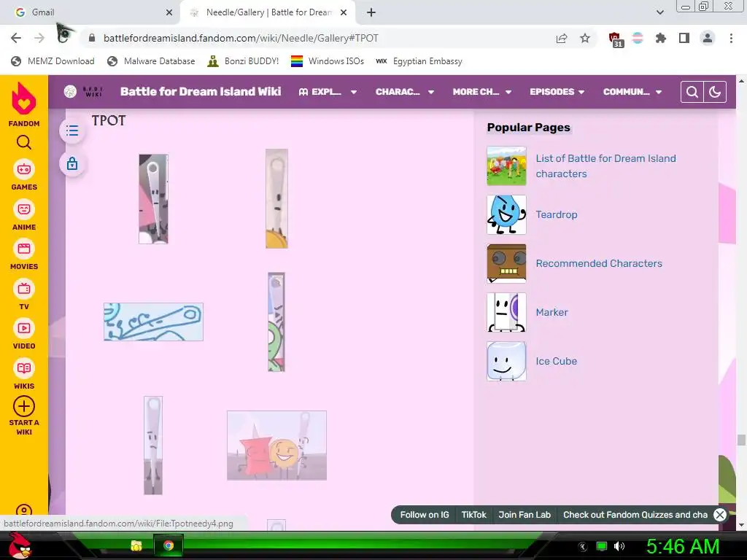The height and width of the screenshot is (560, 747).
Task: Open the Movies section icon
Action: click(x=24, y=249)
